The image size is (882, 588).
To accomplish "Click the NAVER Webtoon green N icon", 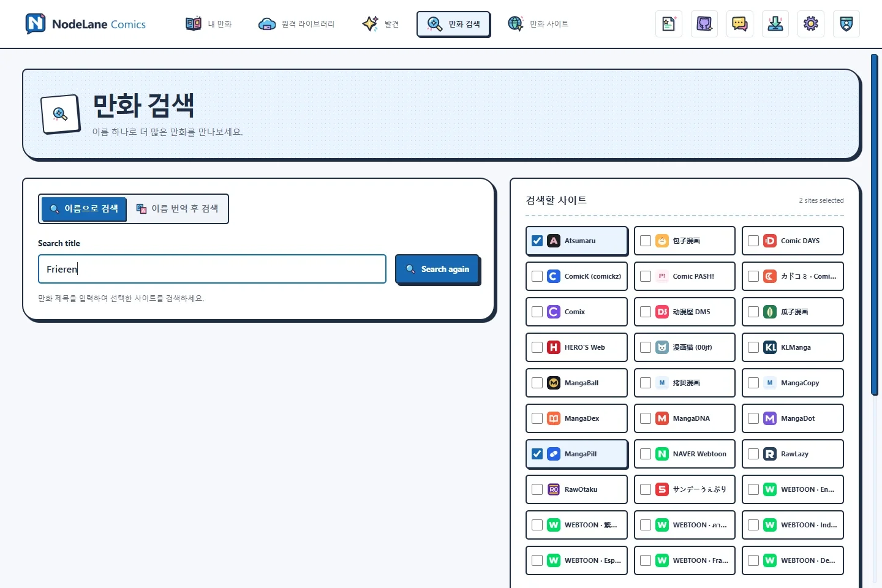I will [x=662, y=454].
